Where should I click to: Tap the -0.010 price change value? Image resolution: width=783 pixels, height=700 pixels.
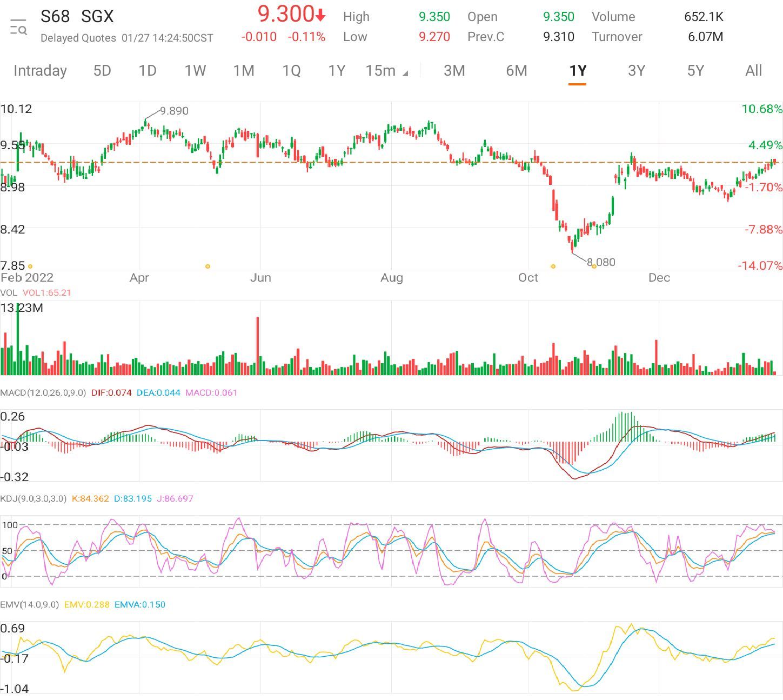259,37
